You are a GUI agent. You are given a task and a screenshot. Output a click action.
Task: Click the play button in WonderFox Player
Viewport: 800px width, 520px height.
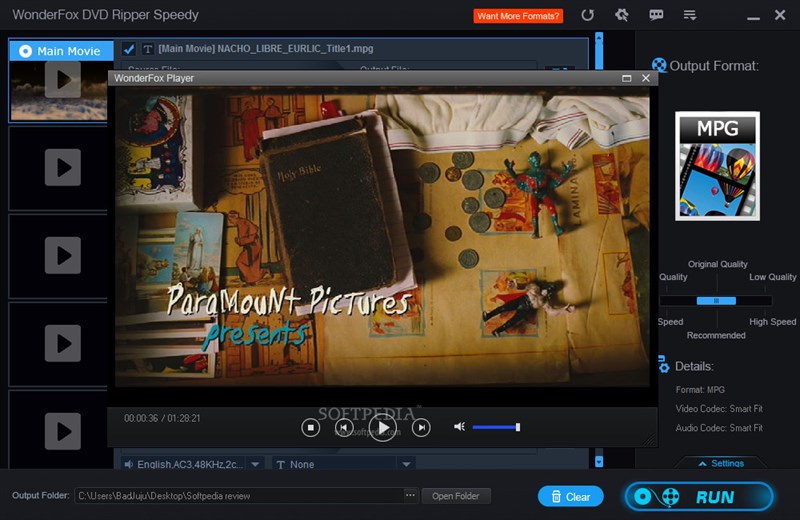pyautogui.click(x=383, y=428)
